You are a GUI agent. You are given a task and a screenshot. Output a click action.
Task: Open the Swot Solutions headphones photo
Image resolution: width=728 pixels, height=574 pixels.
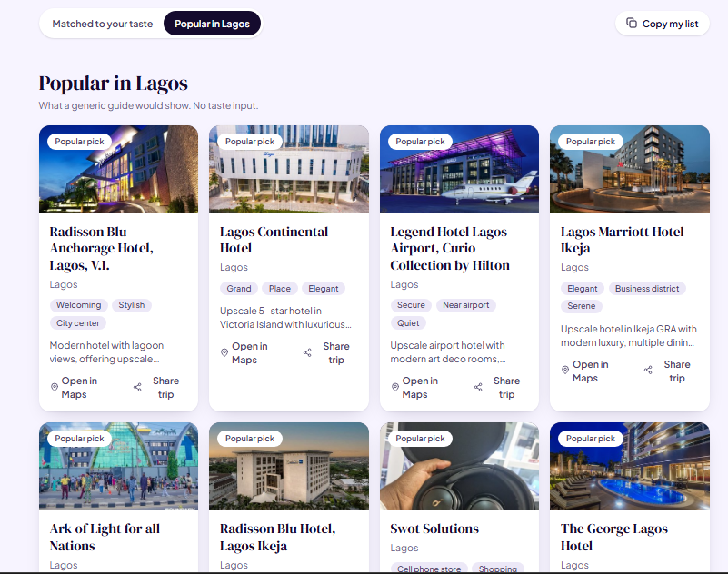tap(459, 466)
